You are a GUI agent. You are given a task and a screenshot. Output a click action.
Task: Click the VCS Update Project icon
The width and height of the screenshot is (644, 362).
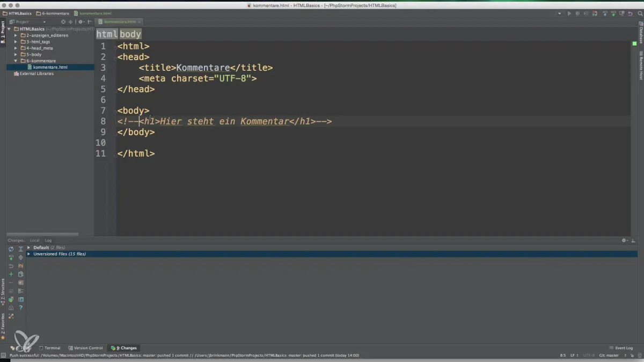(604, 13)
